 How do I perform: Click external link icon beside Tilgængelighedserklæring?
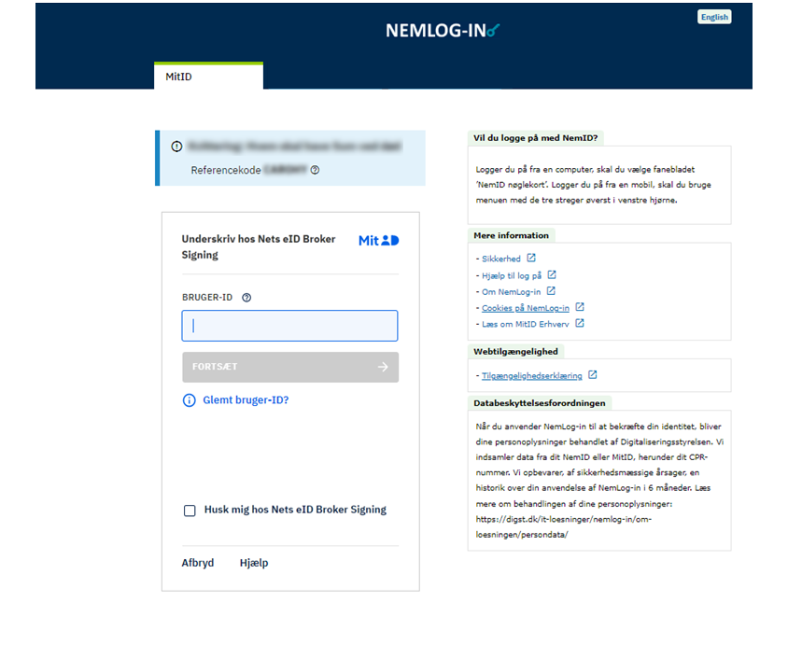click(x=593, y=375)
